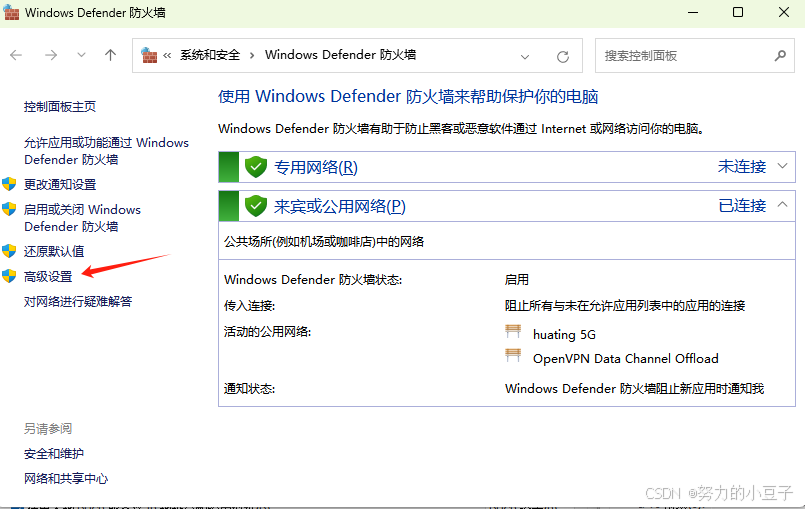Click the OpenVPN Data Channel Offload text
The width and height of the screenshot is (805, 509).
point(625,359)
